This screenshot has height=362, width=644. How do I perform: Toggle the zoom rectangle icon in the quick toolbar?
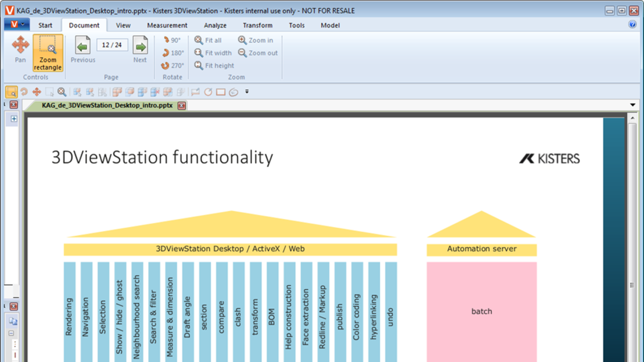(12, 92)
